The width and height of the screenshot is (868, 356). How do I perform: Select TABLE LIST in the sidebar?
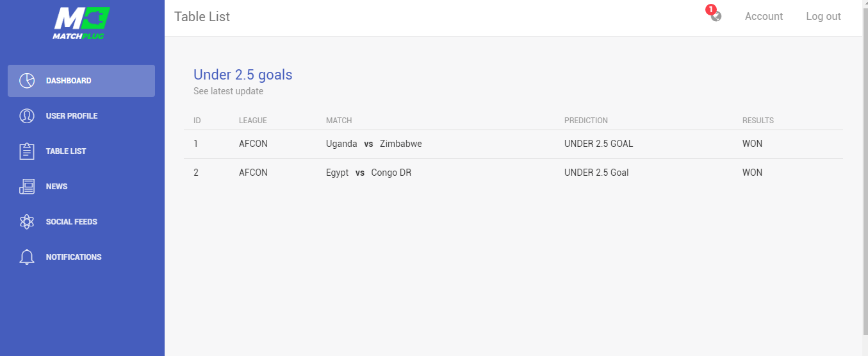click(81, 151)
